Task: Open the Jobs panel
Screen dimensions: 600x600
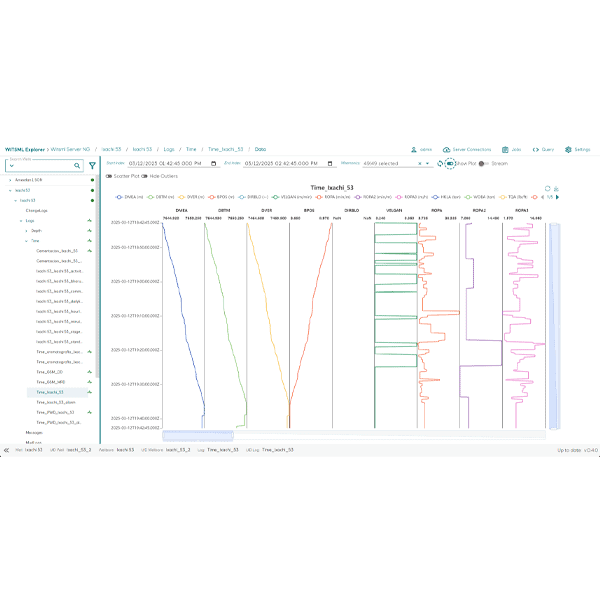Action: point(510,149)
